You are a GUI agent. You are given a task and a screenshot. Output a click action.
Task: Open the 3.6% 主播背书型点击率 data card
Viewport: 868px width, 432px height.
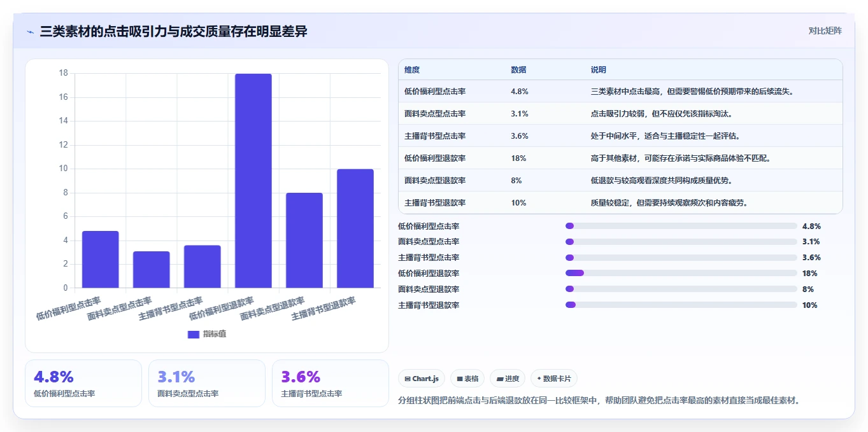click(x=331, y=383)
